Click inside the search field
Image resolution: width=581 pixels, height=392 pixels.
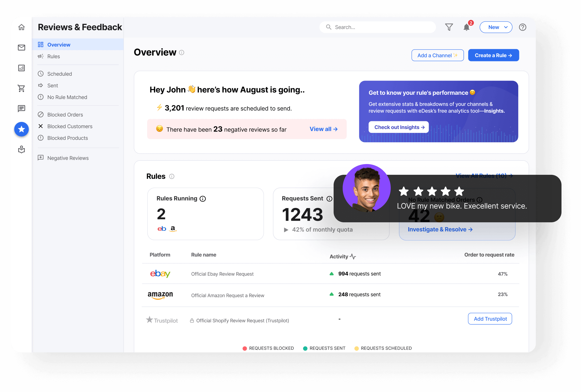377,27
